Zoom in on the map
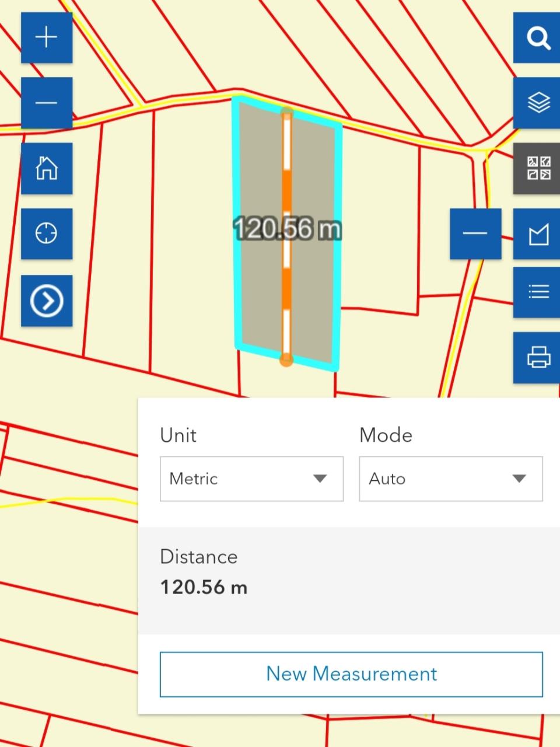Image resolution: width=560 pixels, height=747 pixels. point(47,37)
